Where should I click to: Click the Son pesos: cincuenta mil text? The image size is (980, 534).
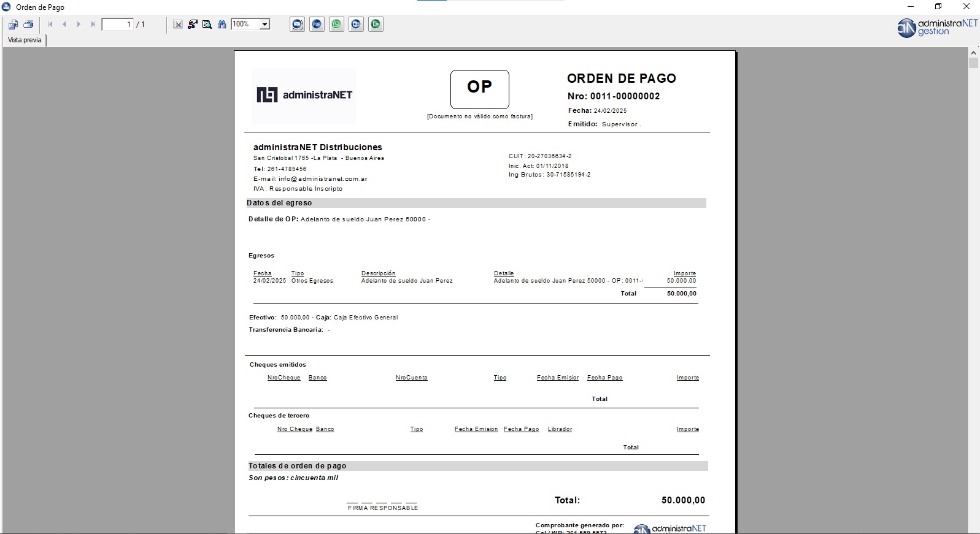(293, 478)
